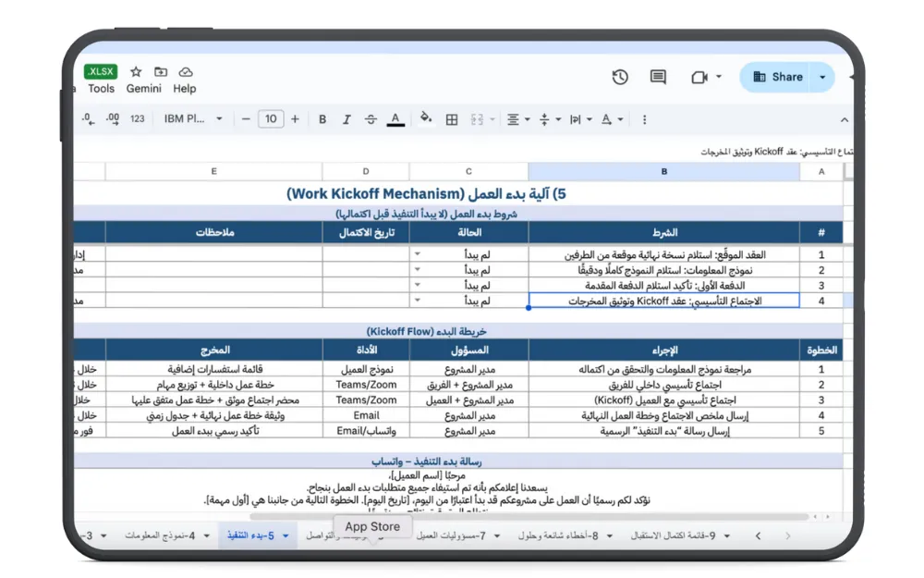Decrease decimal places
Screen dimensions: 924x578
[88, 119]
